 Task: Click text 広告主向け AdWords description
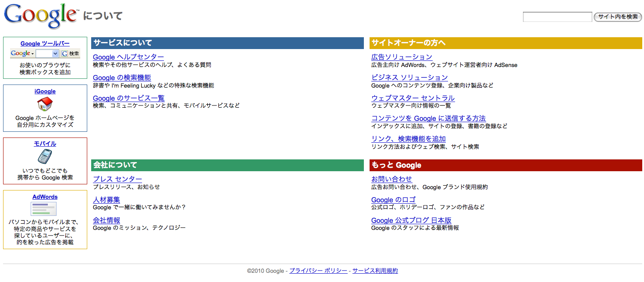click(444, 65)
